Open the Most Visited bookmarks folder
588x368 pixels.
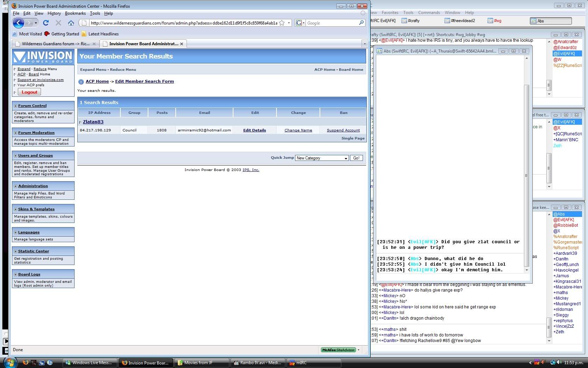pyautogui.click(x=27, y=34)
